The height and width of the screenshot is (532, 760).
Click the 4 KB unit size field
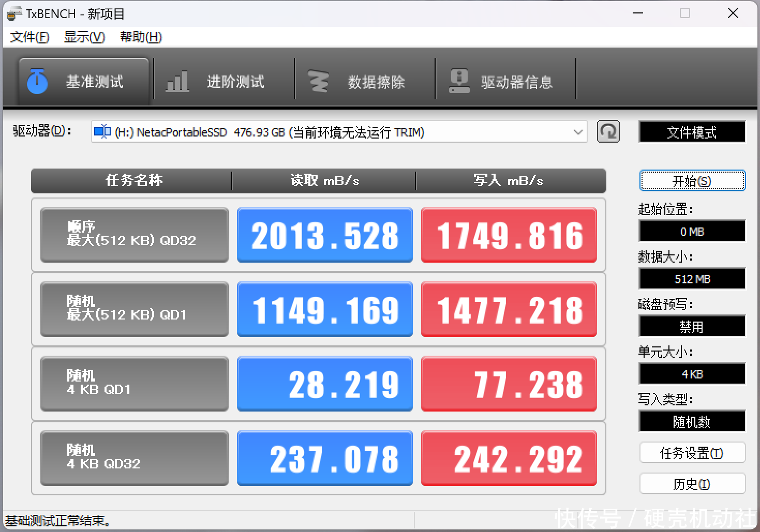692,374
